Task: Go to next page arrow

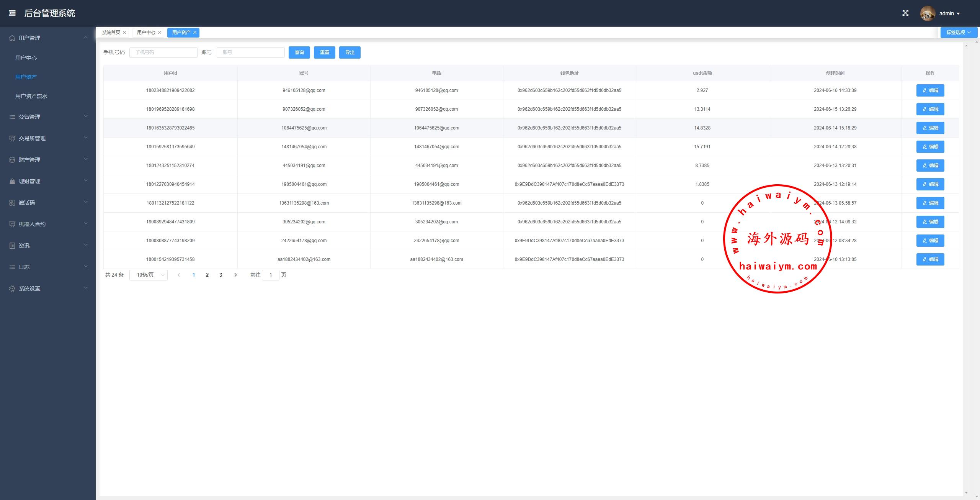Action: [235, 275]
